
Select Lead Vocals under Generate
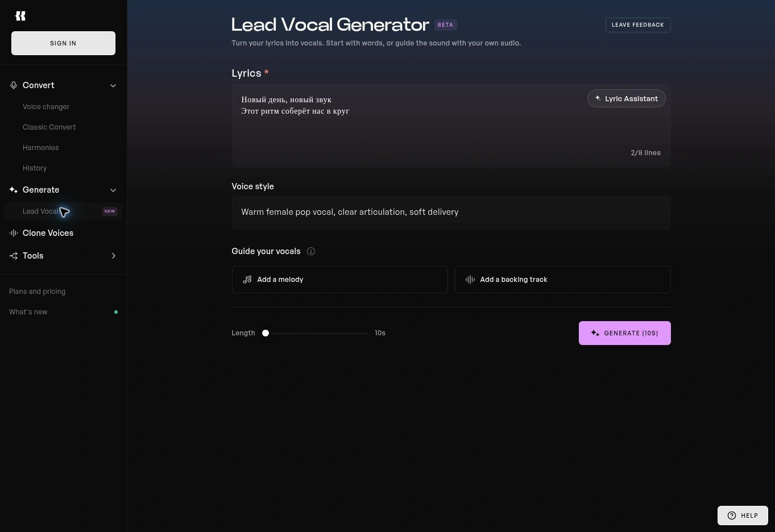pos(63,211)
